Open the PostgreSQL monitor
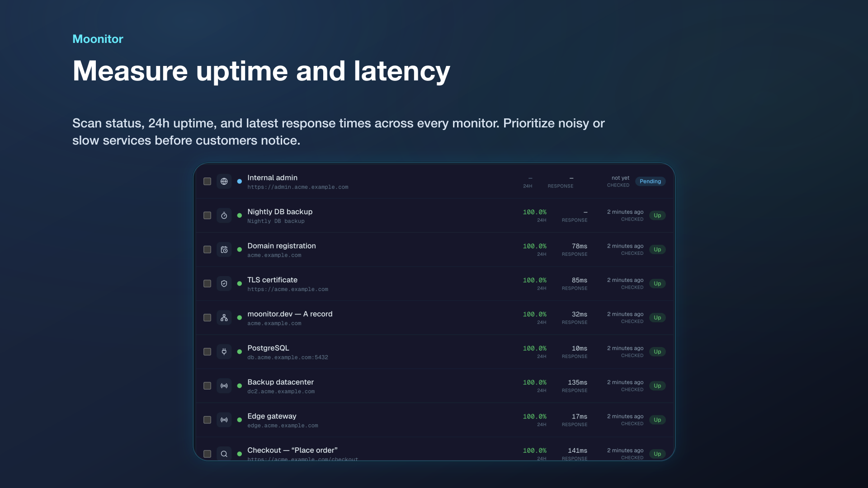The height and width of the screenshot is (488, 868). pyautogui.click(x=268, y=348)
